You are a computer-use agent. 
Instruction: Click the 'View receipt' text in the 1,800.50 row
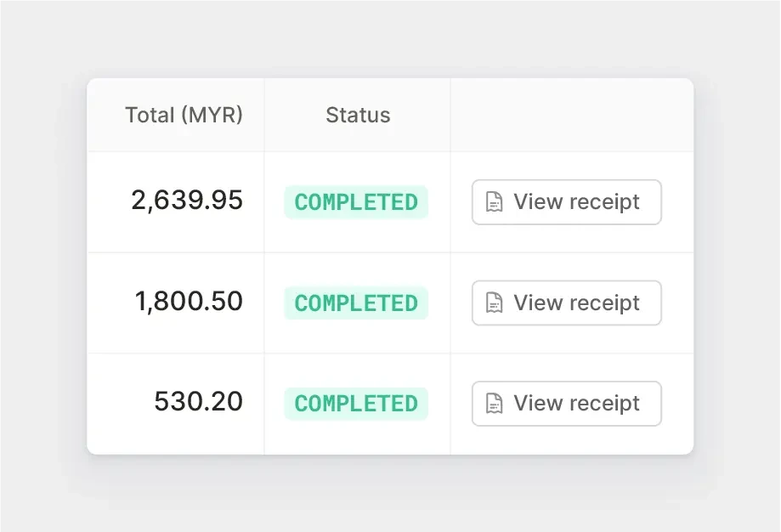[x=576, y=303]
